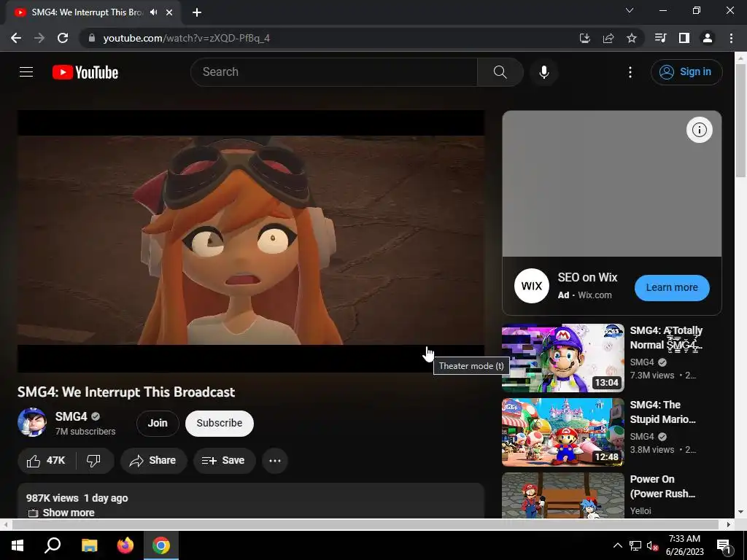747x560 pixels.
Task: Open thumbnail of SMG4: A Totally Normal video
Action: 562,358
